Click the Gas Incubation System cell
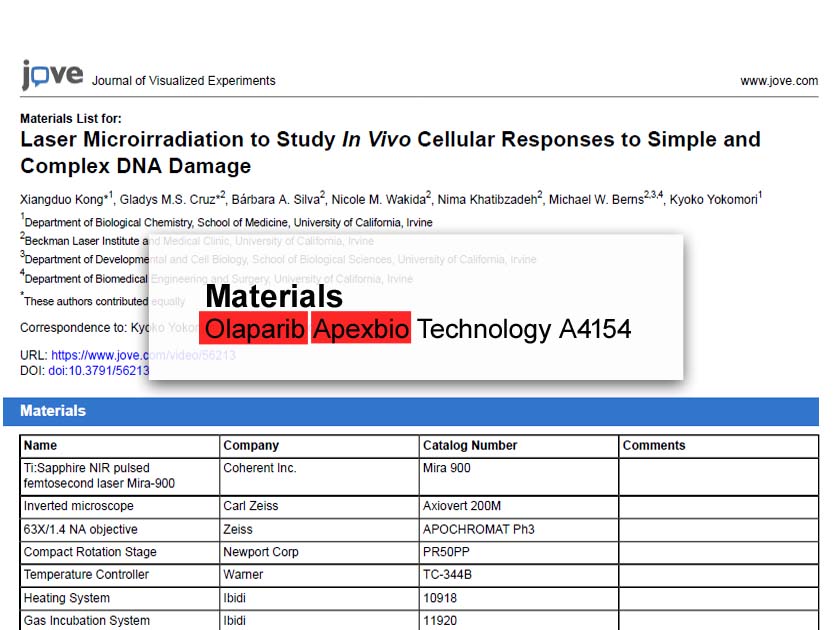 (86, 620)
